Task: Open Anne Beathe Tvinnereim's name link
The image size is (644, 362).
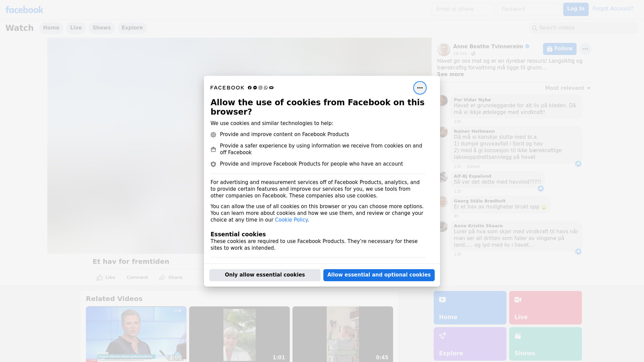Action: 488,47
